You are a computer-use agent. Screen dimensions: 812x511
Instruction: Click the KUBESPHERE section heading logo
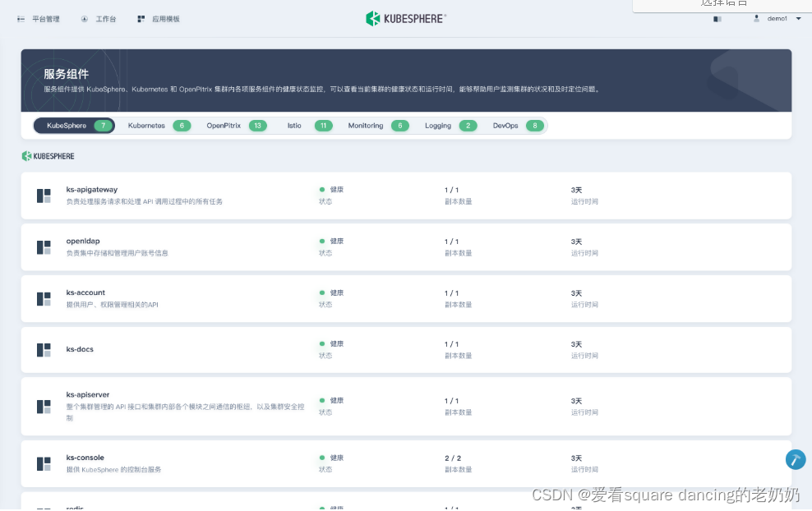(x=48, y=156)
